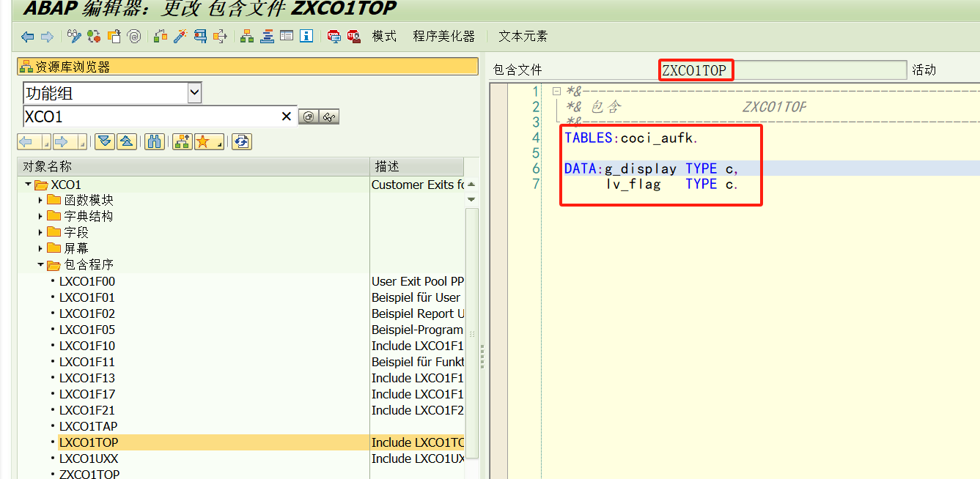This screenshot has height=479, width=980.
Task: Select include LXCO1F21 in the tree
Action: point(87,410)
